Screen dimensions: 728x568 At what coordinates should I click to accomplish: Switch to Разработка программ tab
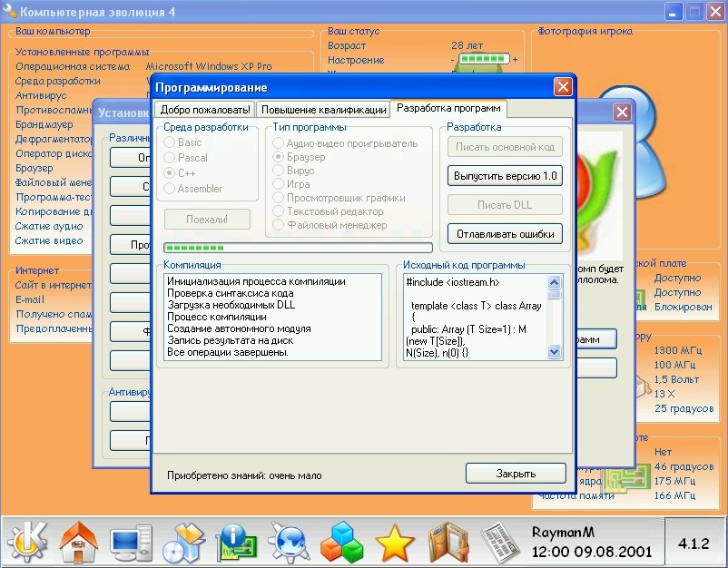tap(448, 108)
